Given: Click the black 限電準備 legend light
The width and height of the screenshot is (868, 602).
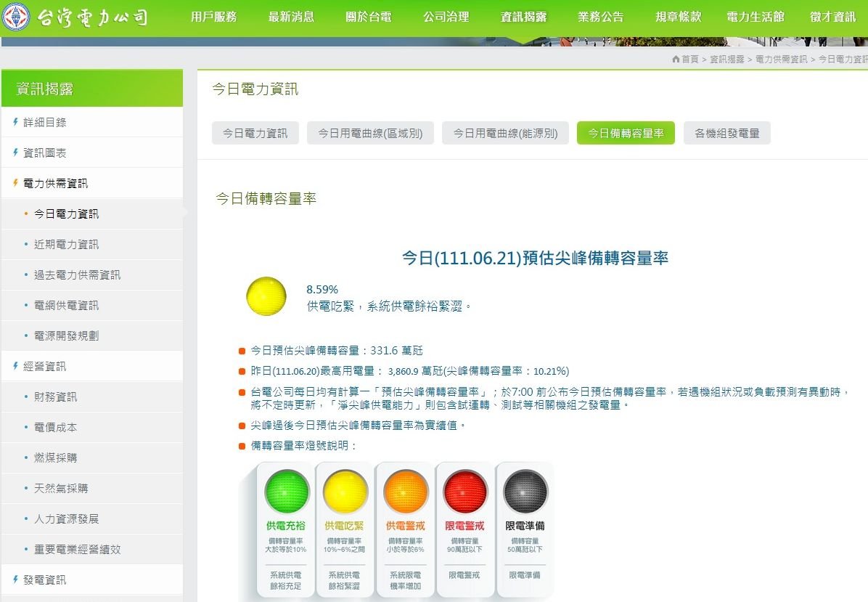Looking at the screenshot, I should point(525,491).
